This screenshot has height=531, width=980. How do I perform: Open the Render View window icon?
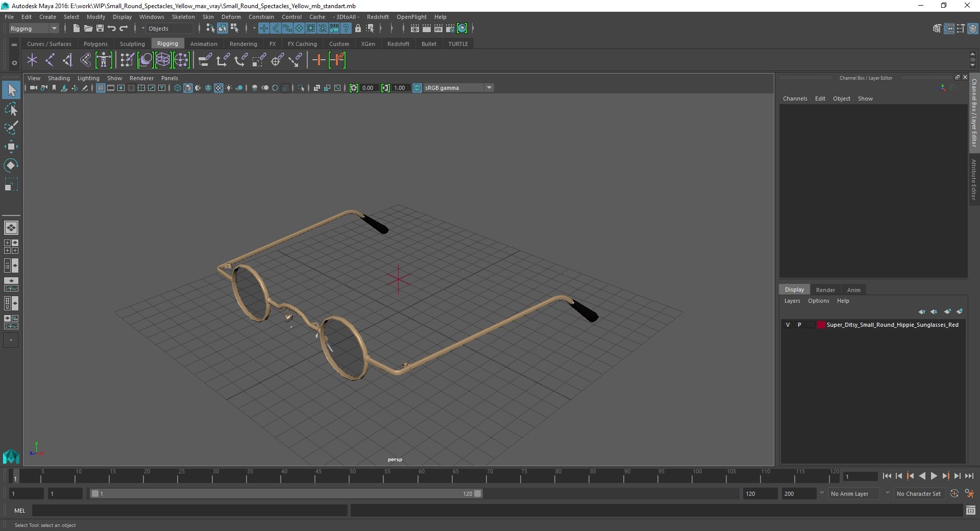pyautogui.click(x=415, y=29)
